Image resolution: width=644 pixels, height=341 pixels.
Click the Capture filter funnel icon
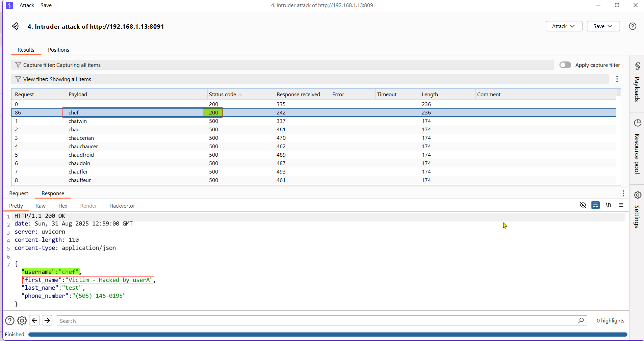tap(18, 65)
